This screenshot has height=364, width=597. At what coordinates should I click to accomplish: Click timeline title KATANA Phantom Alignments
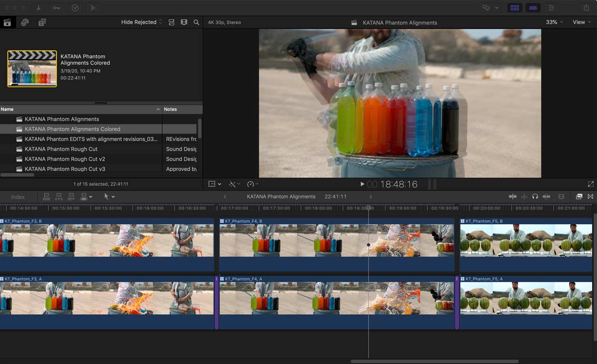[281, 197]
